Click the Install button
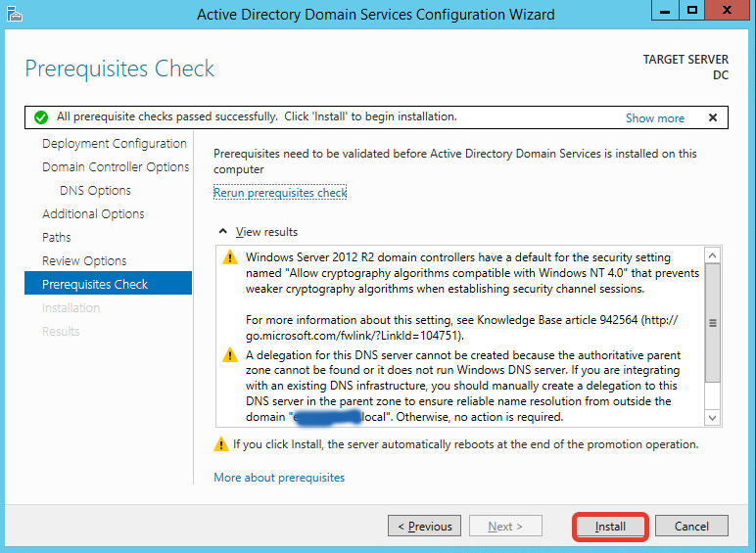 point(610,527)
